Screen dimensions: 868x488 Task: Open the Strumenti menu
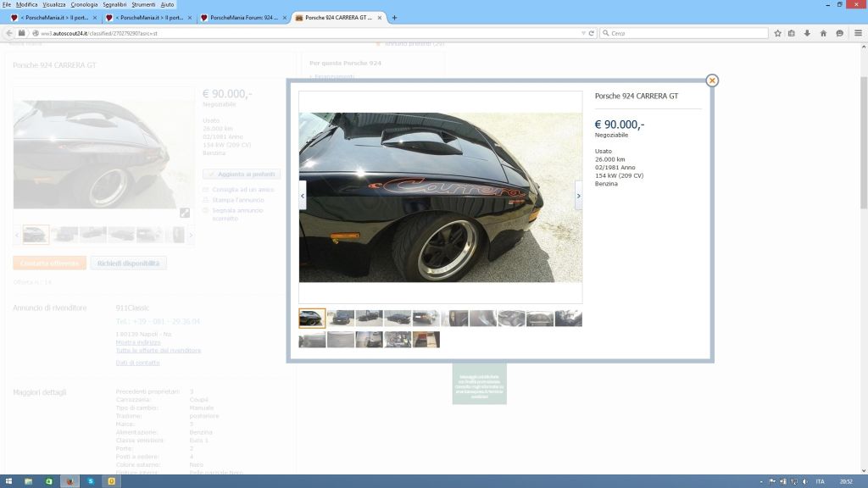point(143,4)
